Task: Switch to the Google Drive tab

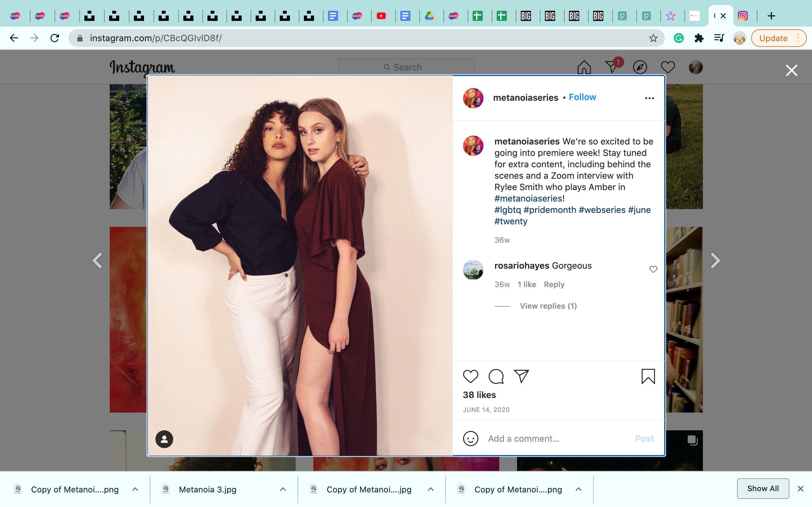Action: (429, 16)
